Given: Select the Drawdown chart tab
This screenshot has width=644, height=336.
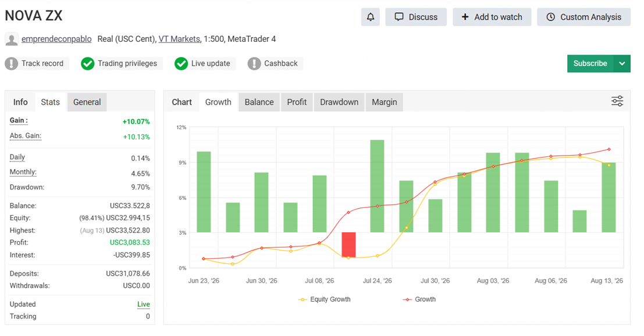Looking at the screenshot, I should [x=339, y=102].
